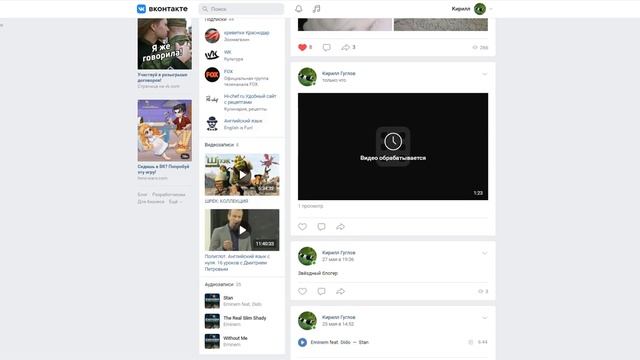Open the processing video player
The width and height of the screenshot is (640, 360).
point(393,147)
